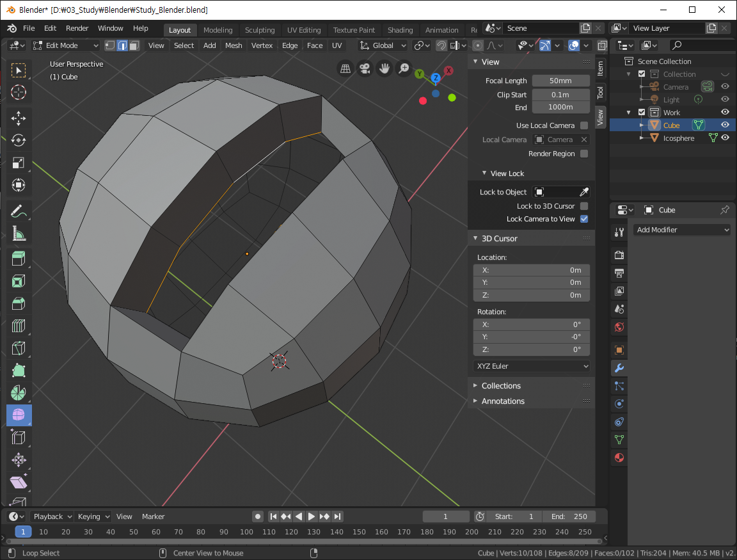Select the Smooth tool in toolbar
Screen dimensions: 737x560
tap(19, 415)
